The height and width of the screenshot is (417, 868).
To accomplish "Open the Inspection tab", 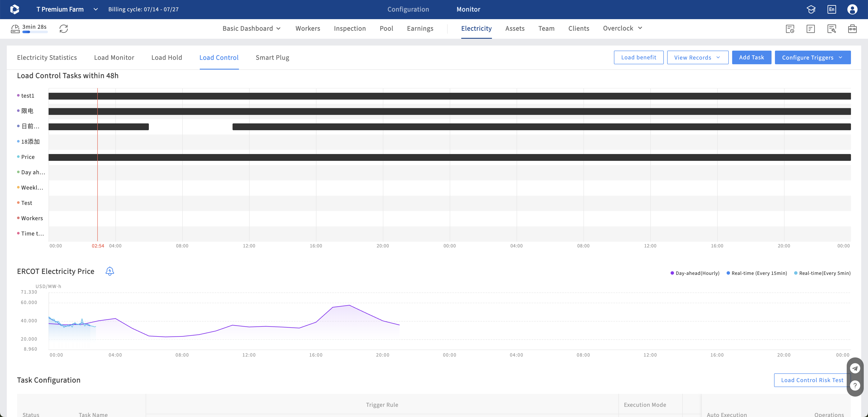I will point(350,29).
